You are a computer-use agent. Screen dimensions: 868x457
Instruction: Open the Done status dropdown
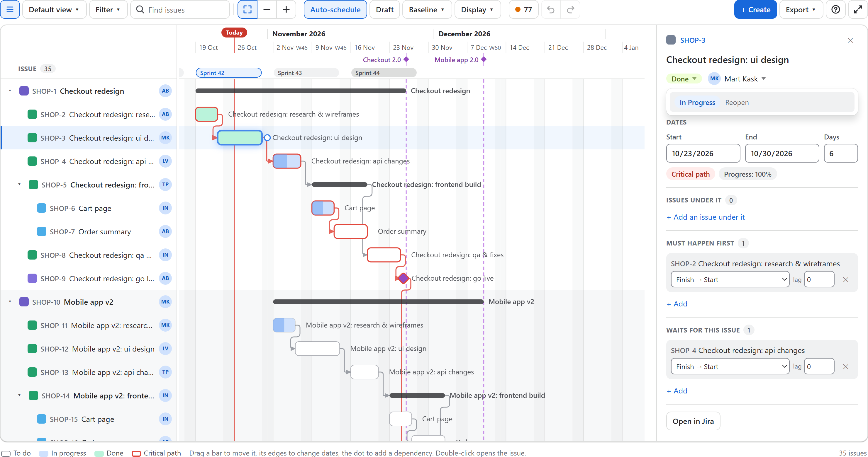click(684, 79)
